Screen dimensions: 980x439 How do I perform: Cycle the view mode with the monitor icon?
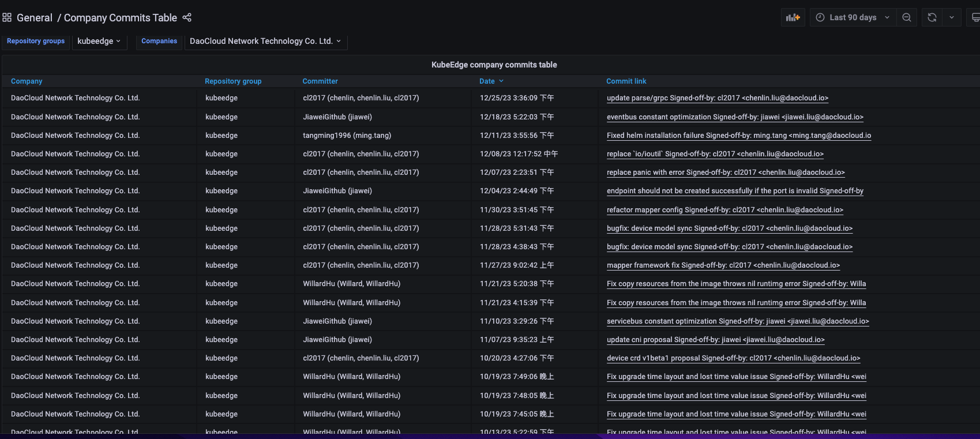[975, 18]
